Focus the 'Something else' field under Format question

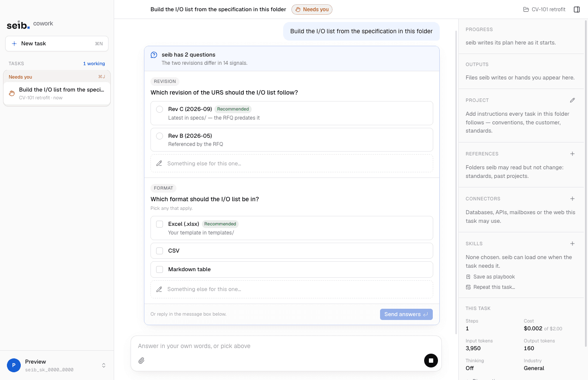click(x=292, y=289)
